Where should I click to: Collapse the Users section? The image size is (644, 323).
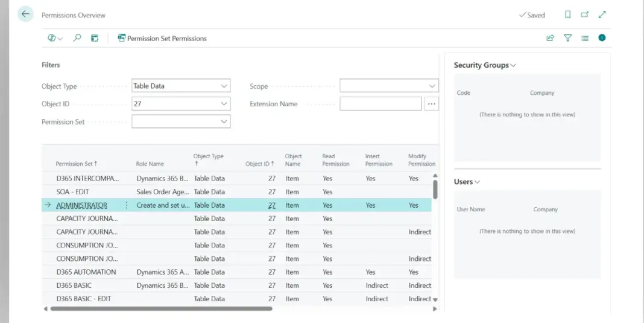pyautogui.click(x=467, y=182)
